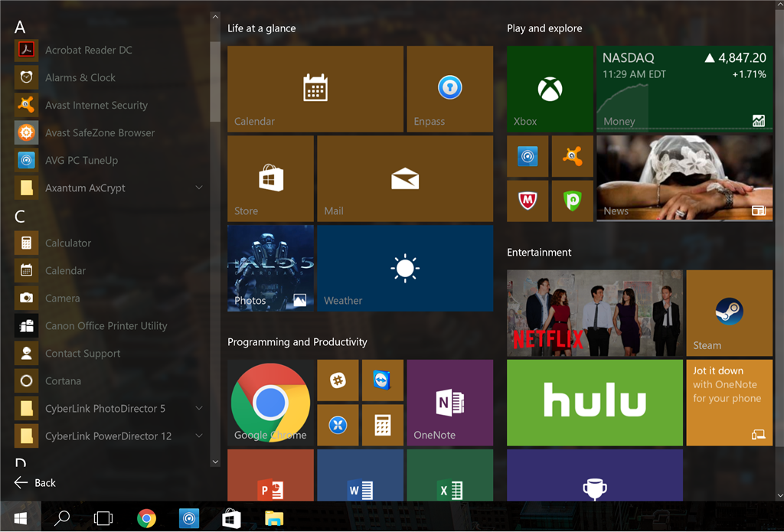Open the News photo tile
The image size is (784, 532).
(684, 178)
